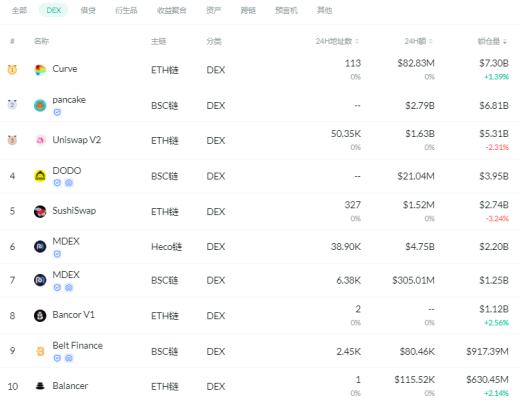Click the +1.39% change under $7.30B
520x400 pixels.
(497, 77)
